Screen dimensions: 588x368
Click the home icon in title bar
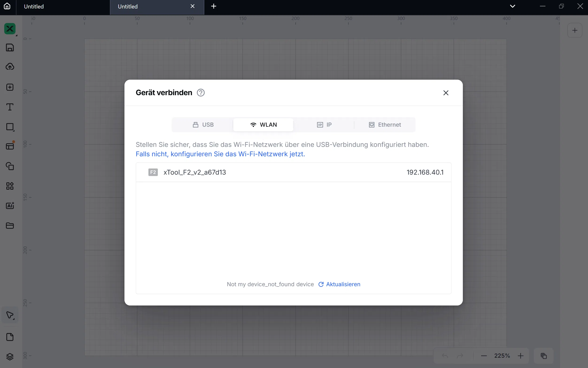click(7, 6)
